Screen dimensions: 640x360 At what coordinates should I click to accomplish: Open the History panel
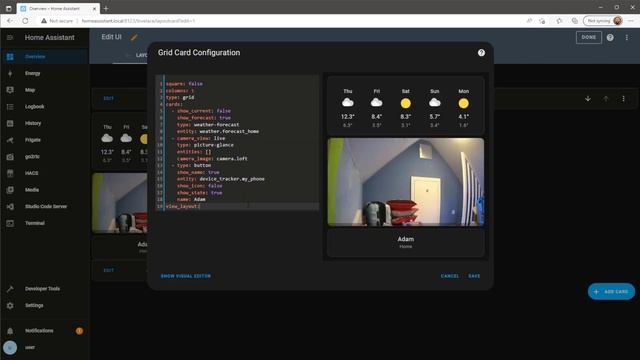[x=44, y=123]
